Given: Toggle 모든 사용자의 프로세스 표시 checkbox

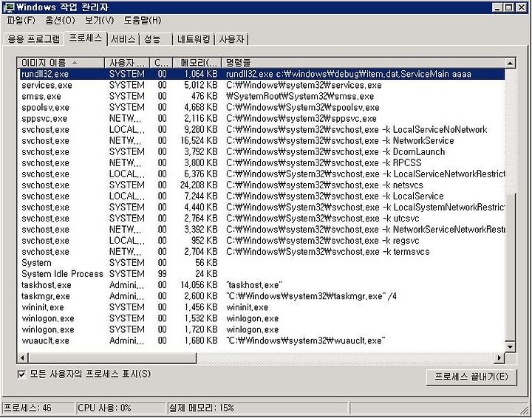Looking at the screenshot, I should [21, 374].
